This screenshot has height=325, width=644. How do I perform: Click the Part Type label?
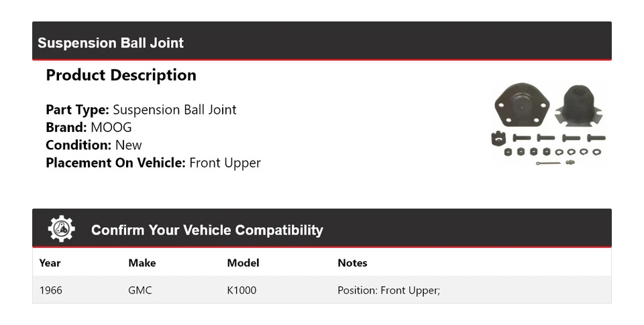(76, 110)
